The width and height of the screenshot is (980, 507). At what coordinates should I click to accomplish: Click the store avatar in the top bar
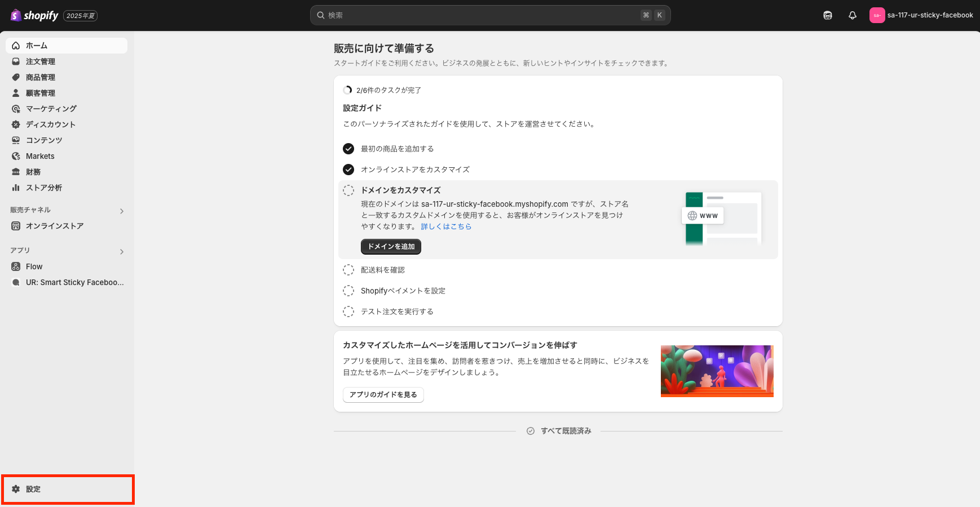(877, 15)
